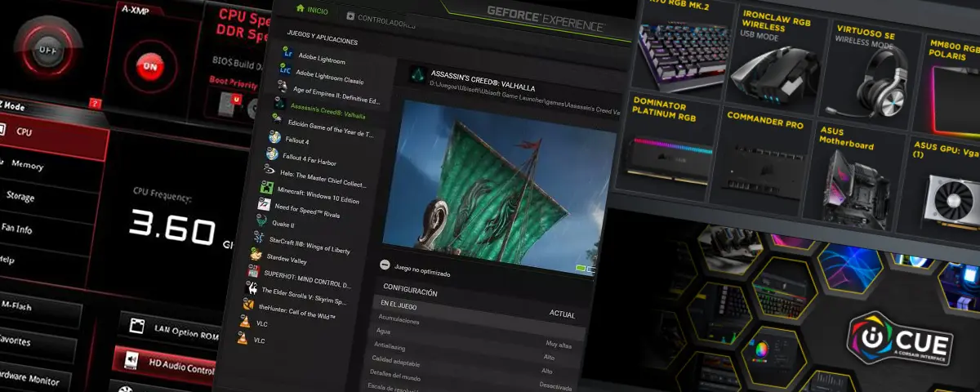980x392 pixels.
Task: Click the HD Audio Controller speaker icon
Action: (130, 359)
